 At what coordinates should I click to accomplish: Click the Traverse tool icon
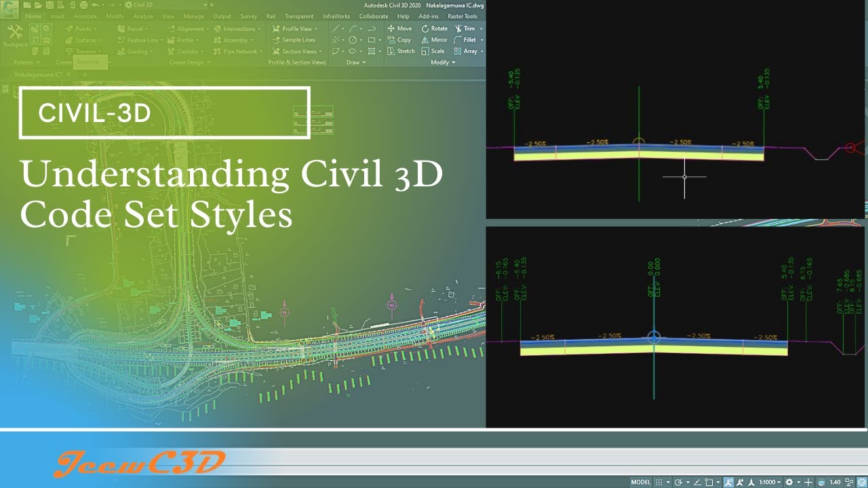(68, 51)
